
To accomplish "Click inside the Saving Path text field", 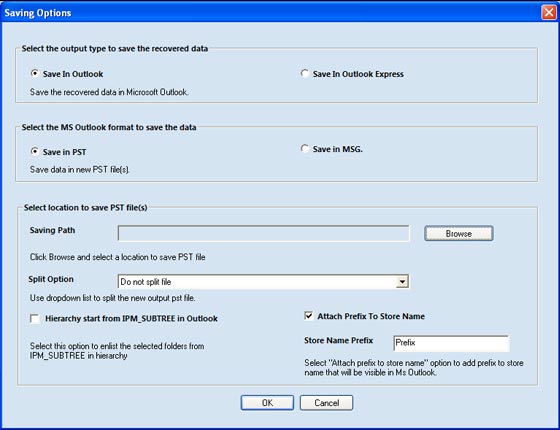I will tap(264, 234).
